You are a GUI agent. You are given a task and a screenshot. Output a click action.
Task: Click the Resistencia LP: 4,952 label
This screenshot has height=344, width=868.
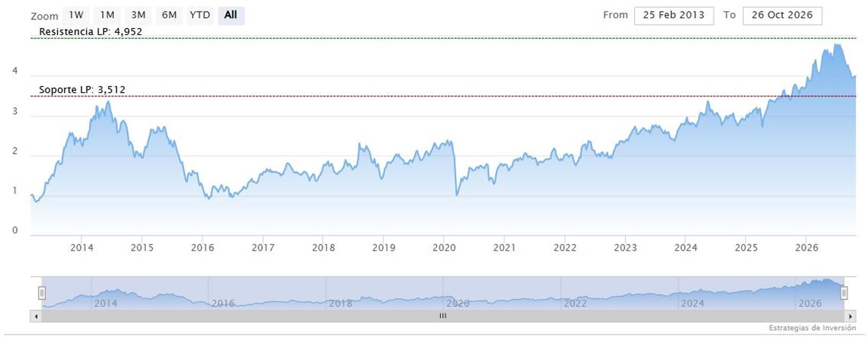tap(91, 31)
